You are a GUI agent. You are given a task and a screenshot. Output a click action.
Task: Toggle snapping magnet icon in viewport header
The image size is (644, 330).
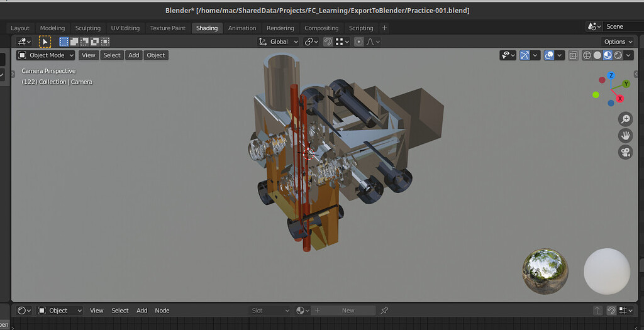328,41
